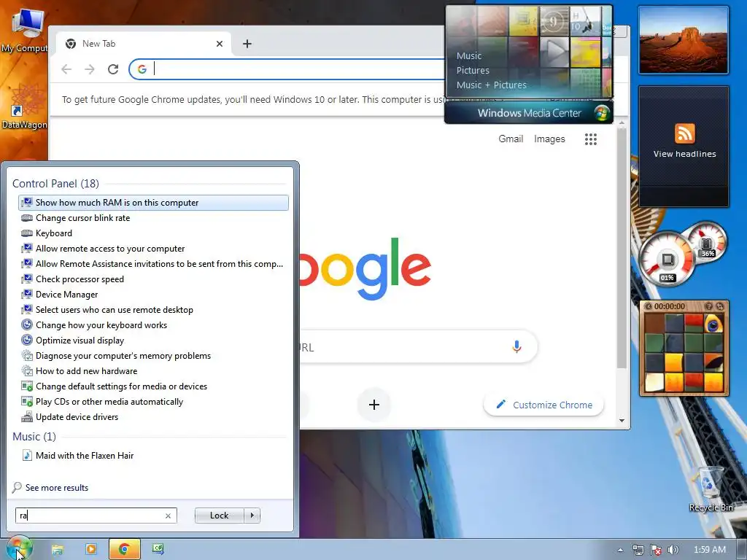Click the network status tray icon
747x560 pixels.
[638, 550]
